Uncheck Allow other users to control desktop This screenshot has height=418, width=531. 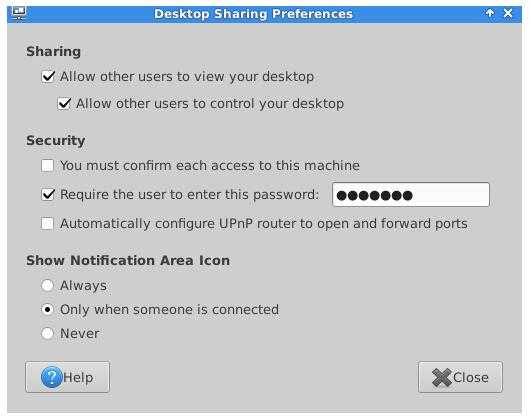(x=64, y=104)
